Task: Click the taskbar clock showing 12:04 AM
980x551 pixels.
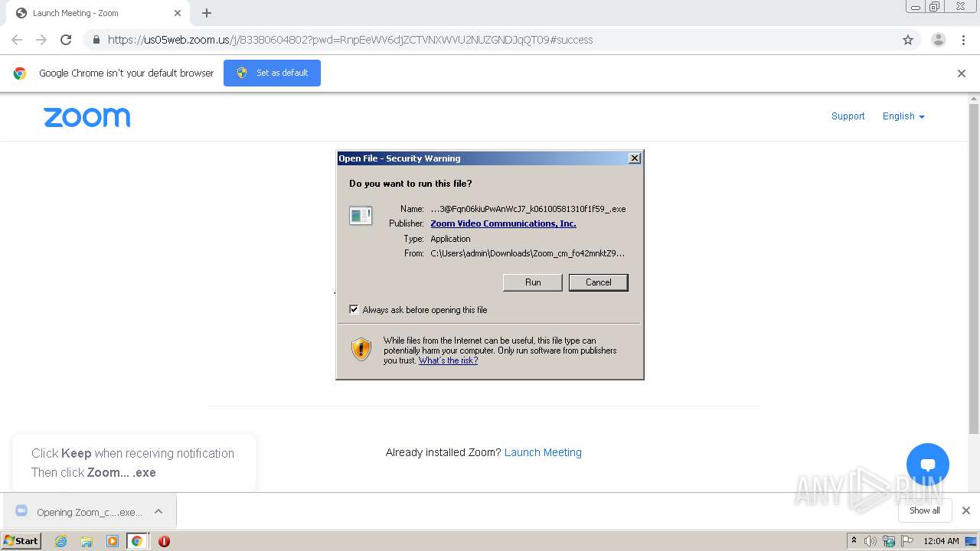Action: tap(941, 541)
